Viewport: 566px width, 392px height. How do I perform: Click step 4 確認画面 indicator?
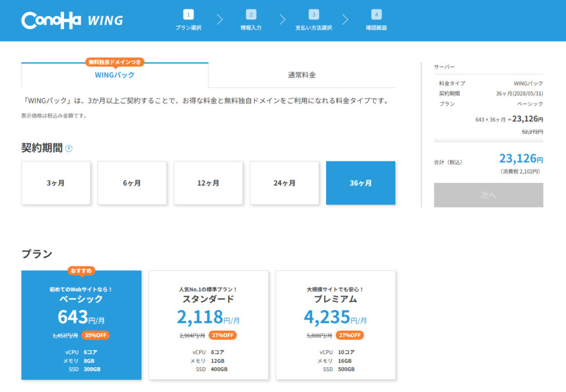(x=376, y=20)
